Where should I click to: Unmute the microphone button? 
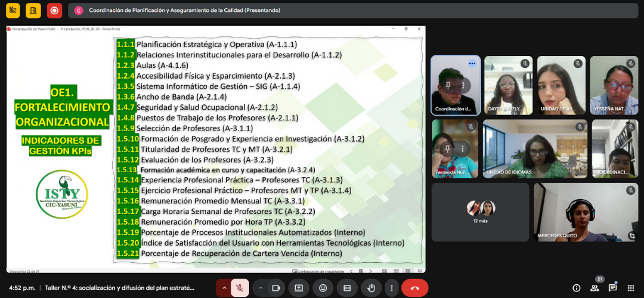240,288
